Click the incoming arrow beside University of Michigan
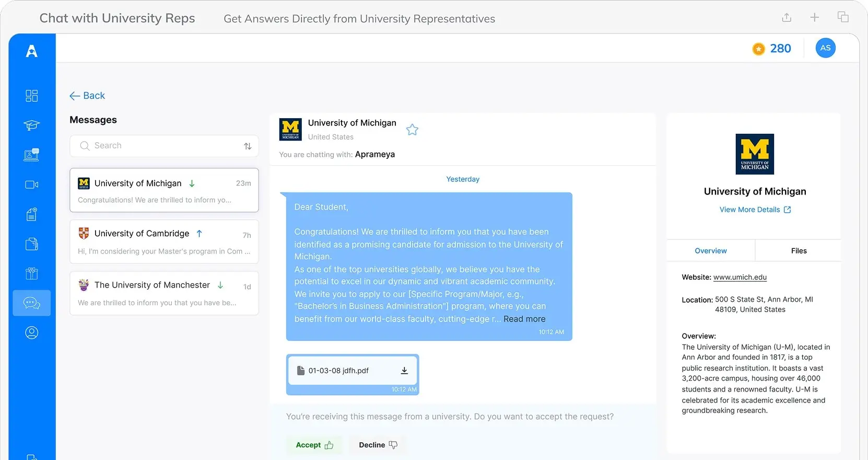Screen dimensions: 868x460 tap(192, 183)
